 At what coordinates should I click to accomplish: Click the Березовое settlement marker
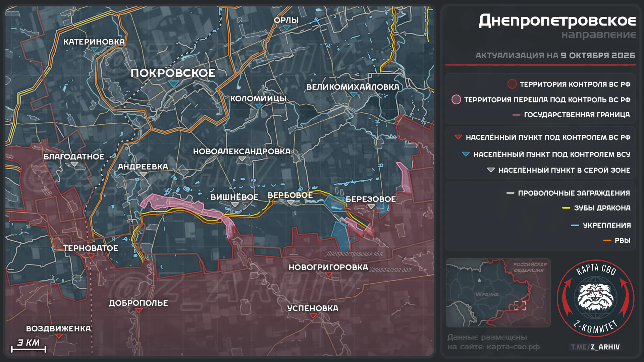(371, 206)
